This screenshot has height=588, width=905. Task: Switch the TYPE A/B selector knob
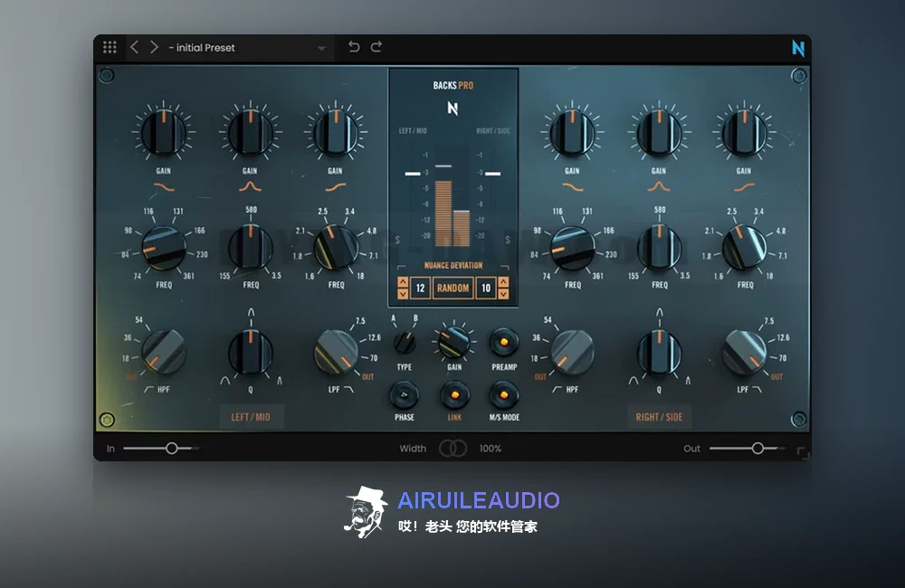405,343
